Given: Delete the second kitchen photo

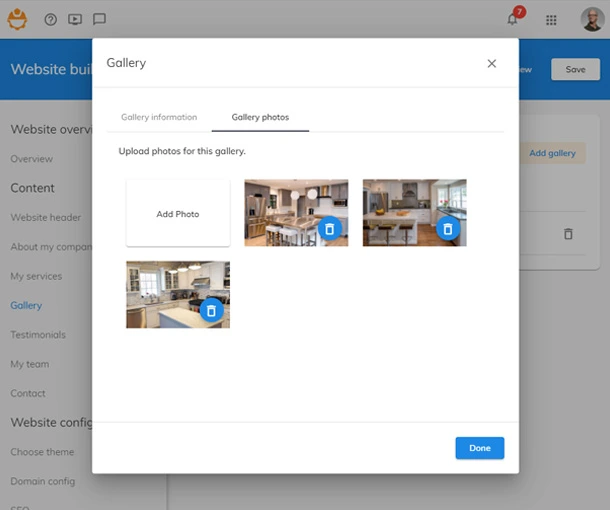Looking at the screenshot, I should 447,229.
